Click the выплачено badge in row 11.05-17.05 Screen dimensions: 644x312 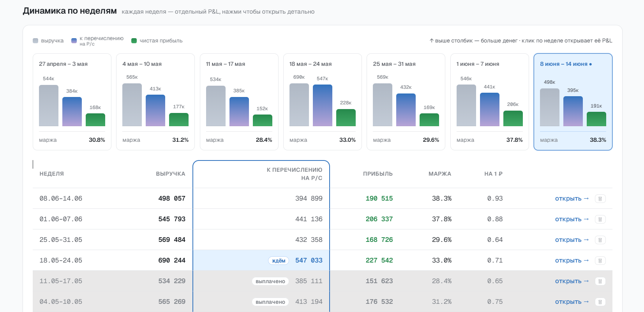(x=270, y=281)
